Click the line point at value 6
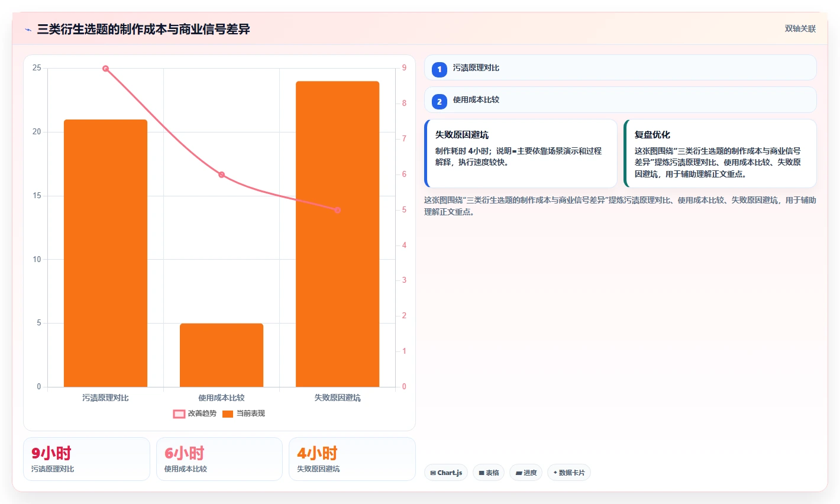Screen dimensions: 840x504 221,175
